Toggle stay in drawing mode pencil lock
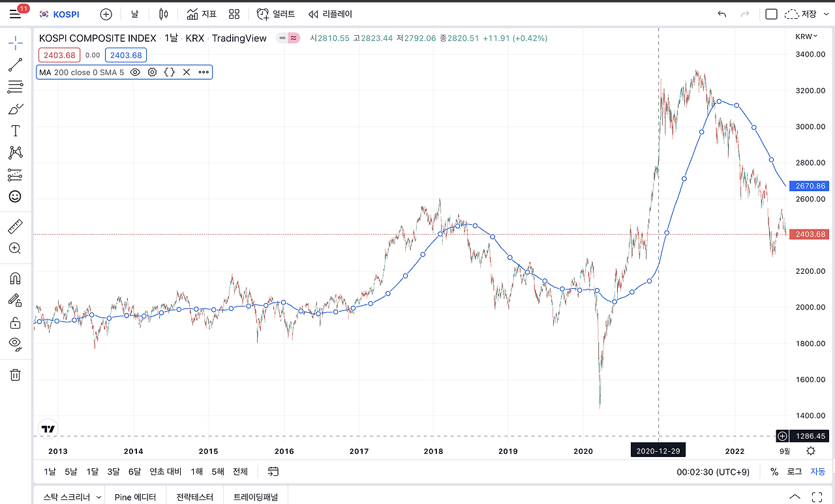Image resolution: width=835 pixels, height=504 pixels. click(16, 300)
